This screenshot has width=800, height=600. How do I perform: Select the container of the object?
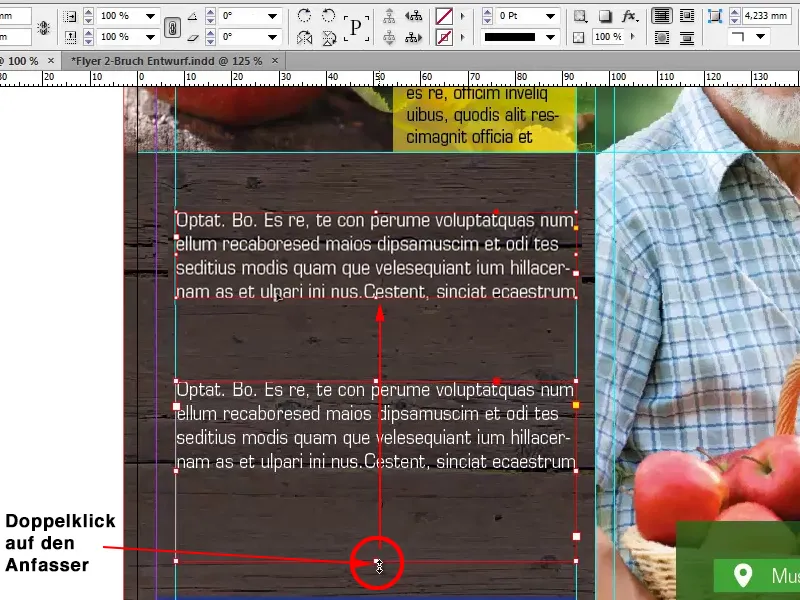(389, 16)
